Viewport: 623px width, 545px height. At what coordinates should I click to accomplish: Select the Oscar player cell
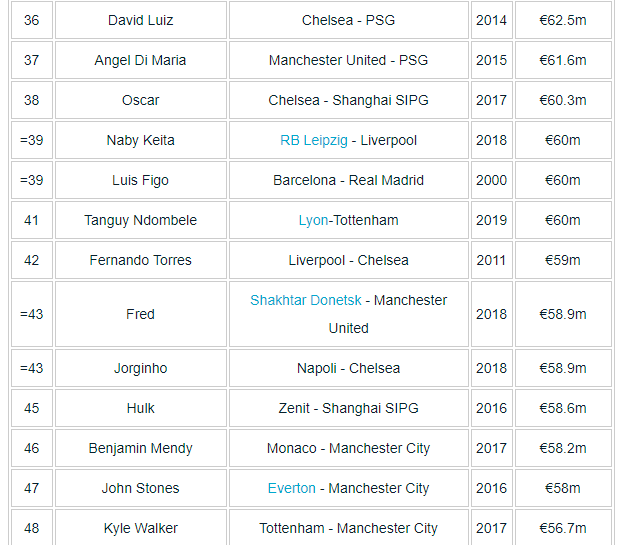pos(140,100)
